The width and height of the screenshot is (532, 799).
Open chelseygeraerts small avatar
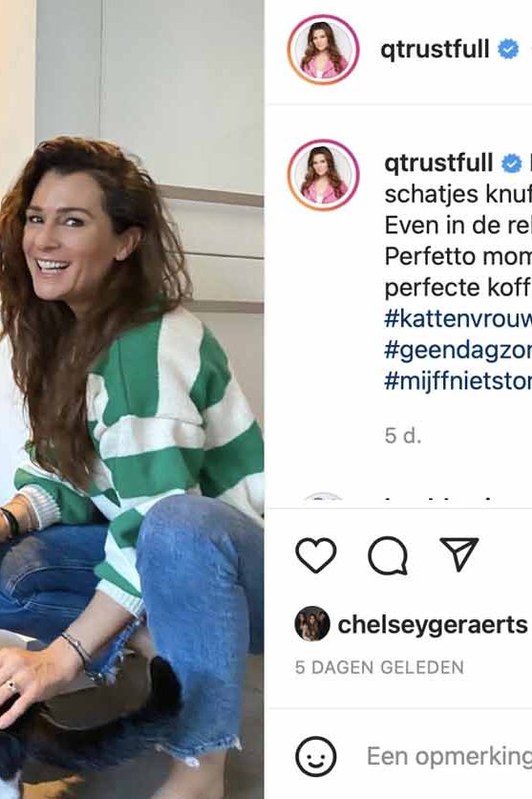point(312,624)
